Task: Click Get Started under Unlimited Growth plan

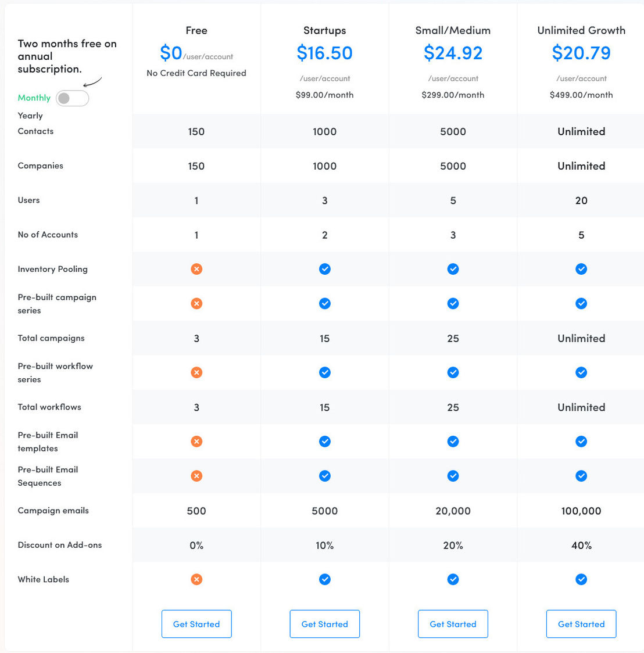Action: 581,624
